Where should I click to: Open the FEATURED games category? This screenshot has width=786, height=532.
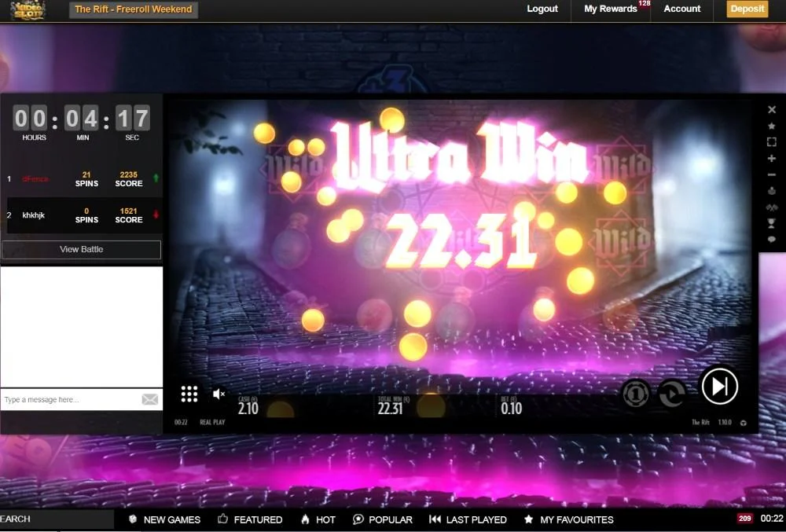[250, 519]
